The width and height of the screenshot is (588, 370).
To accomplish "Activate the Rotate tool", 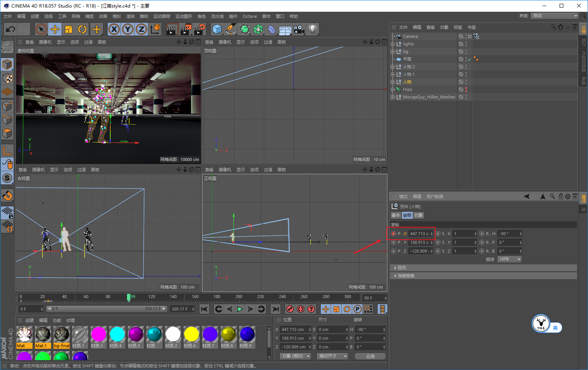I will (82, 29).
